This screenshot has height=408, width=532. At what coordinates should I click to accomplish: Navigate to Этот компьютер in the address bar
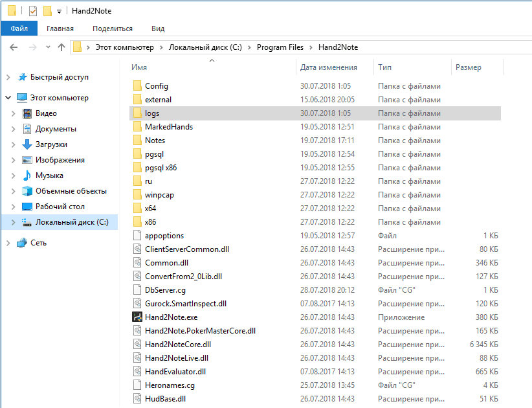(124, 47)
